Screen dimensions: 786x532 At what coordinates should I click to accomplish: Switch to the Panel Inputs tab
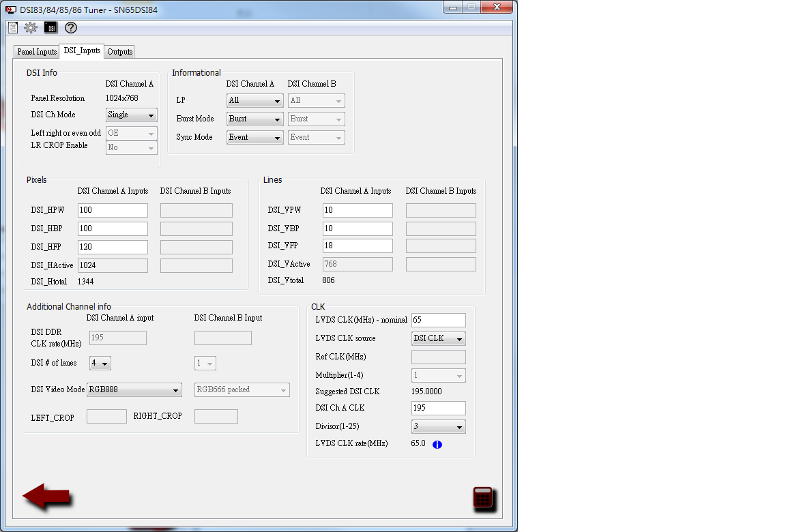(x=35, y=51)
